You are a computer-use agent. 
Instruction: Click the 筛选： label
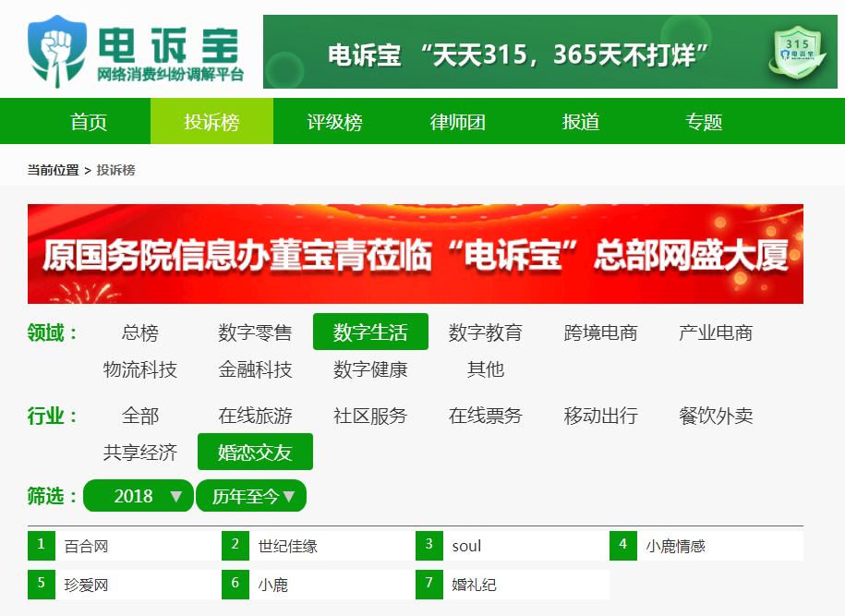[53, 496]
